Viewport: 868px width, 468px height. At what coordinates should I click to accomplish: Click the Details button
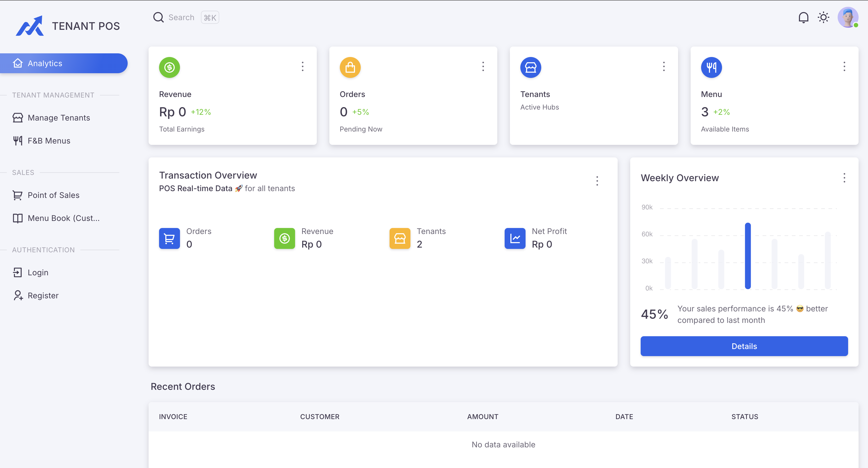click(x=744, y=346)
